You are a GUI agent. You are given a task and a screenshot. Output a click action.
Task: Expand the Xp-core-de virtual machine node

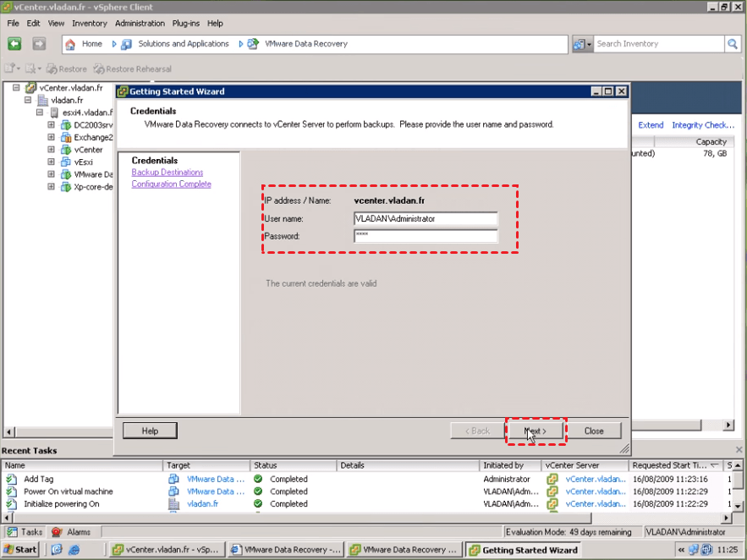51,187
